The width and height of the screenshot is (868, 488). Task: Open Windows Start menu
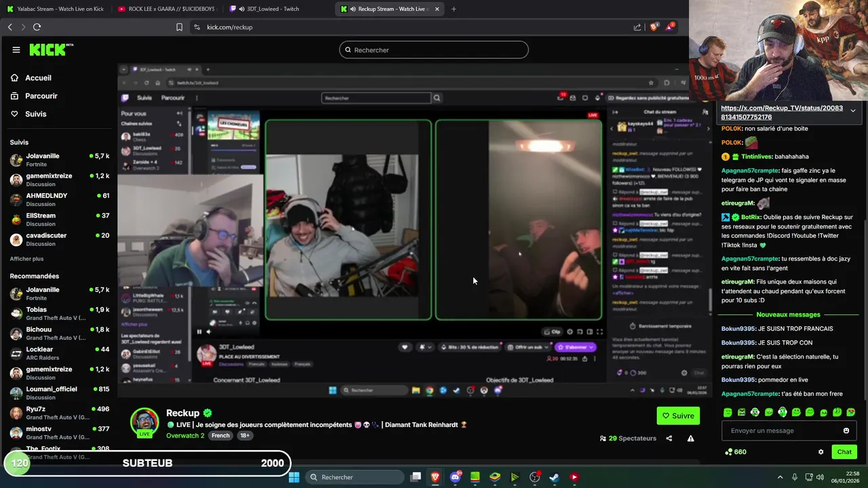tap(294, 477)
